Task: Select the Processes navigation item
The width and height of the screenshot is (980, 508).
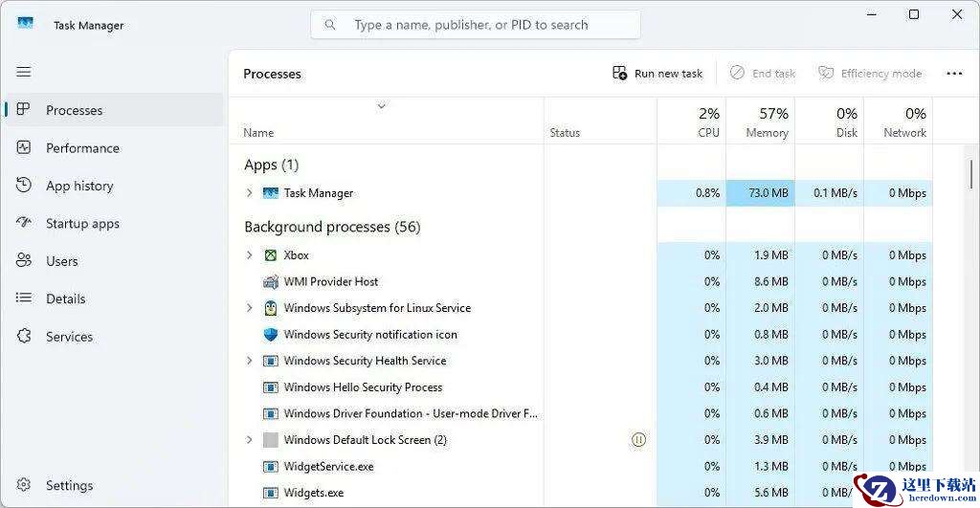Action: click(x=74, y=110)
